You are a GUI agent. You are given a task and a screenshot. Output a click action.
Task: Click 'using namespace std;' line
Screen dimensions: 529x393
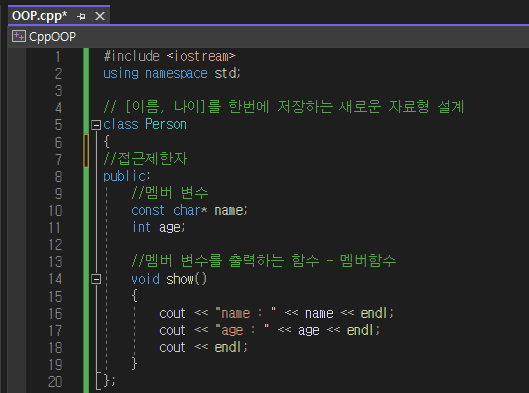click(172, 73)
